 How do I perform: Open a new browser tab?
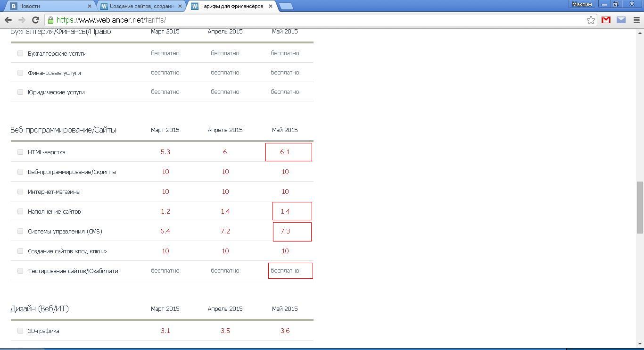pos(286,6)
